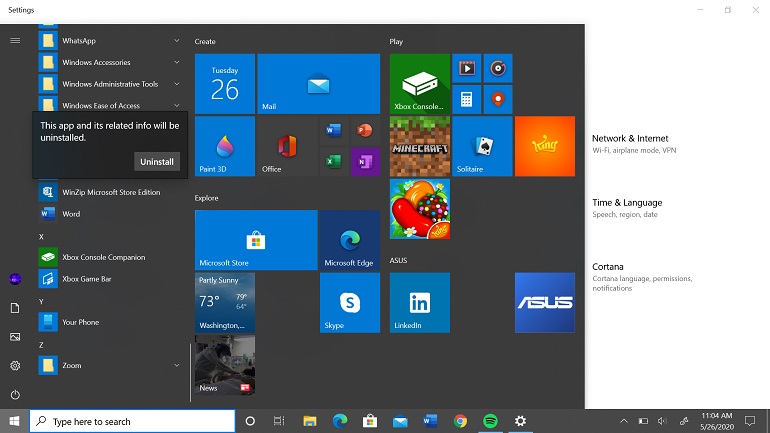Open the LinkedIn tile
Image resolution: width=770 pixels, height=433 pixels.
tap(419, 302)
